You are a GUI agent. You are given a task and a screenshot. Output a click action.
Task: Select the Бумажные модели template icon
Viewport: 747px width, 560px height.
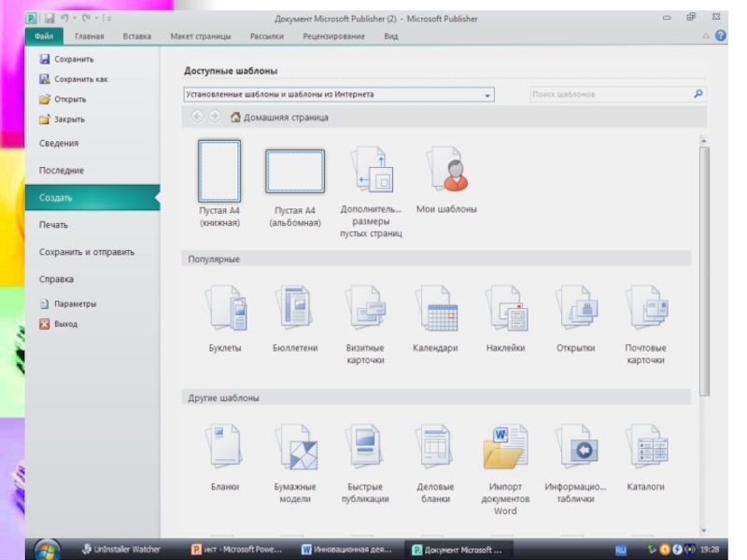(295, 448)
